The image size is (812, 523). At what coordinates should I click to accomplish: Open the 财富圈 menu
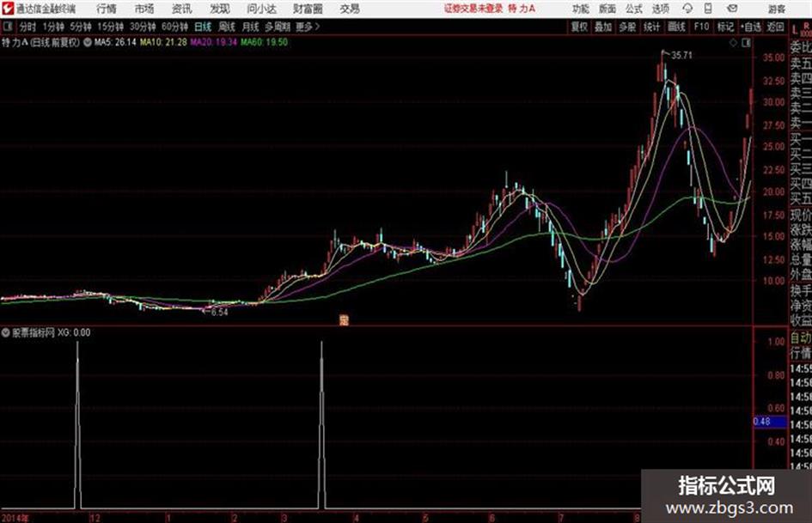(x=308, y=9)
